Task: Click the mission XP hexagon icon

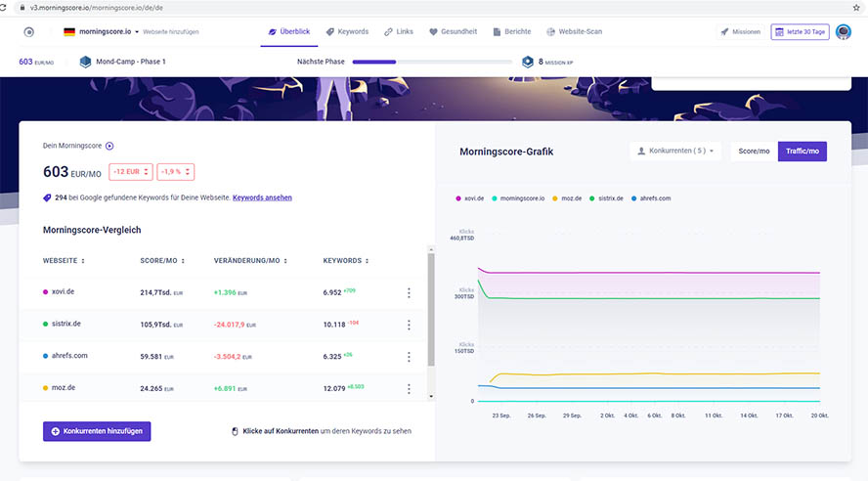Action: point(528,62)
